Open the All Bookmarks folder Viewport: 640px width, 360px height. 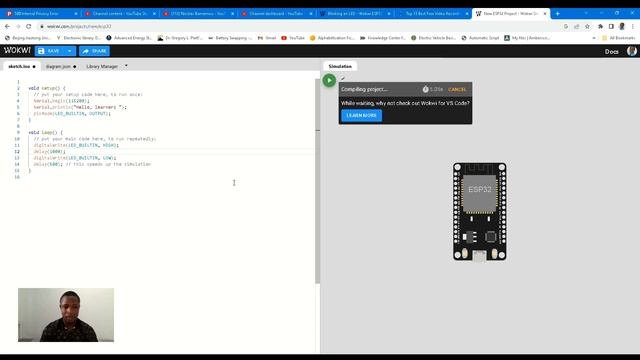(x=618, y=38)
